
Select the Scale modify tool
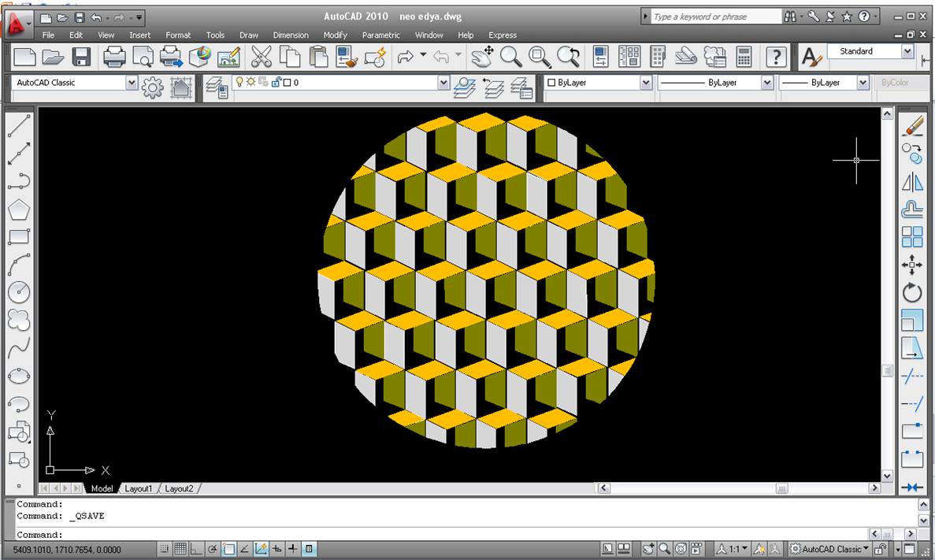coord(911,321)
